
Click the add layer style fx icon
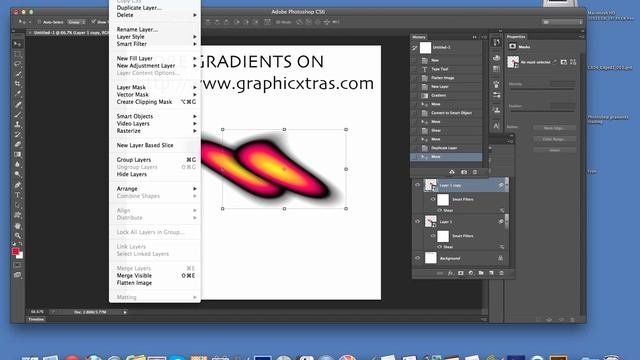point(450,273)
